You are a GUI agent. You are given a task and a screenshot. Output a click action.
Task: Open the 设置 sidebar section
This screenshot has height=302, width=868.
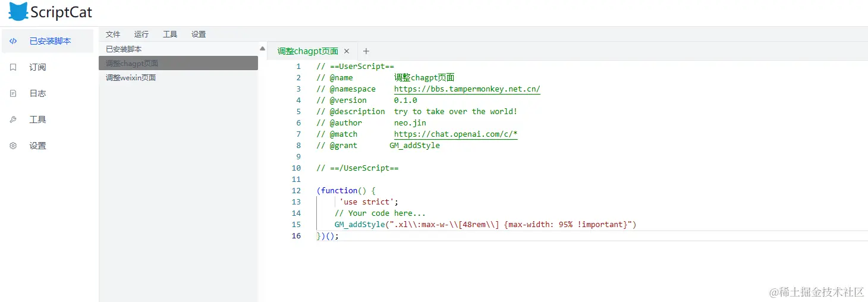[48, 146]
